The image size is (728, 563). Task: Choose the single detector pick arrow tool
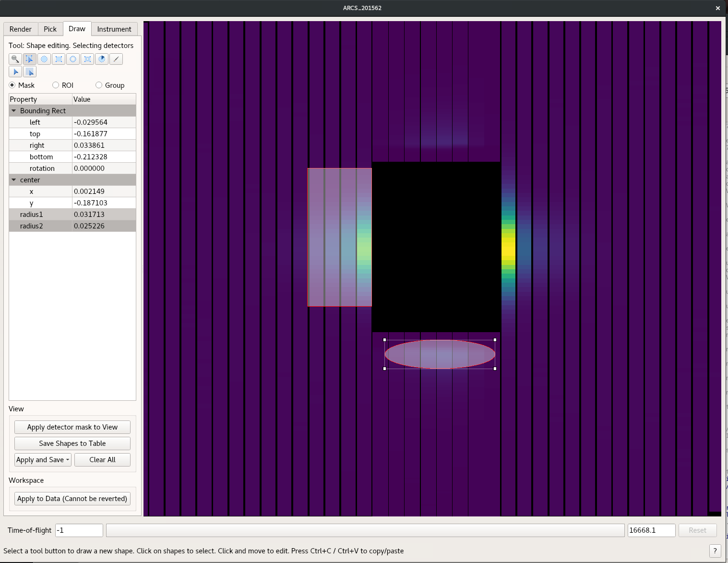pos(15,72)
